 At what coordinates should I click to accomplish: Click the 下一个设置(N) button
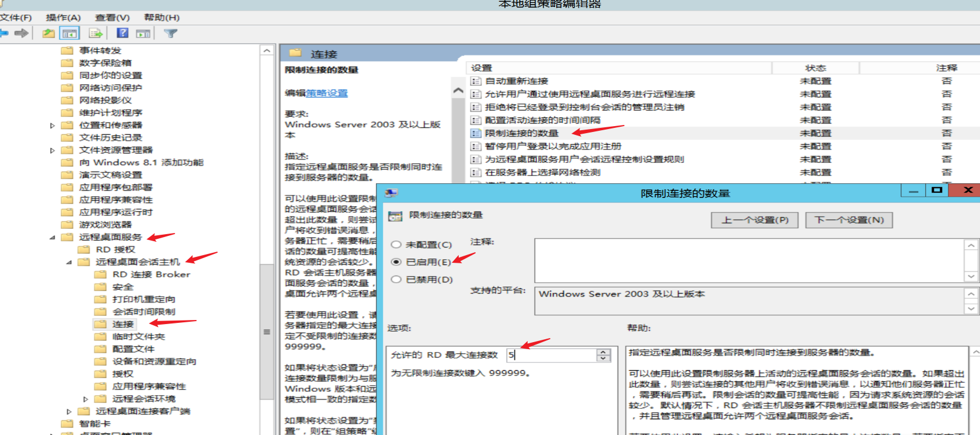point(849,220)
